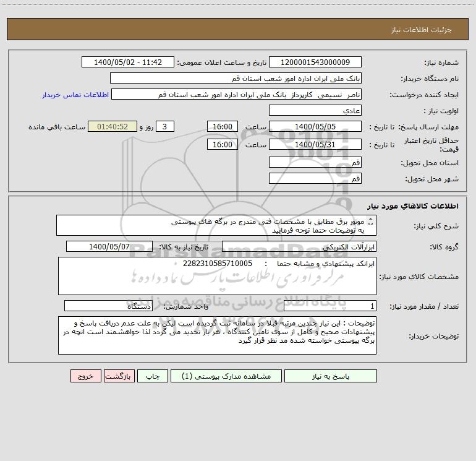The width and height of the screenshot is (476, 461).
Task: Click the گروه کالا field ابزارآلات الکتریکی
Action: pos(299,246)
